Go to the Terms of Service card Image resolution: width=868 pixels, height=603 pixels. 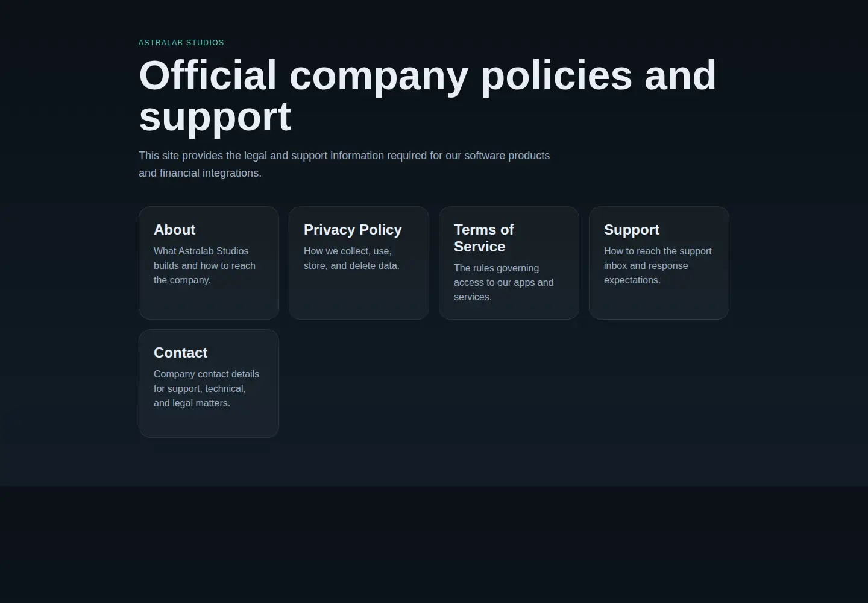tap(509, 263)
